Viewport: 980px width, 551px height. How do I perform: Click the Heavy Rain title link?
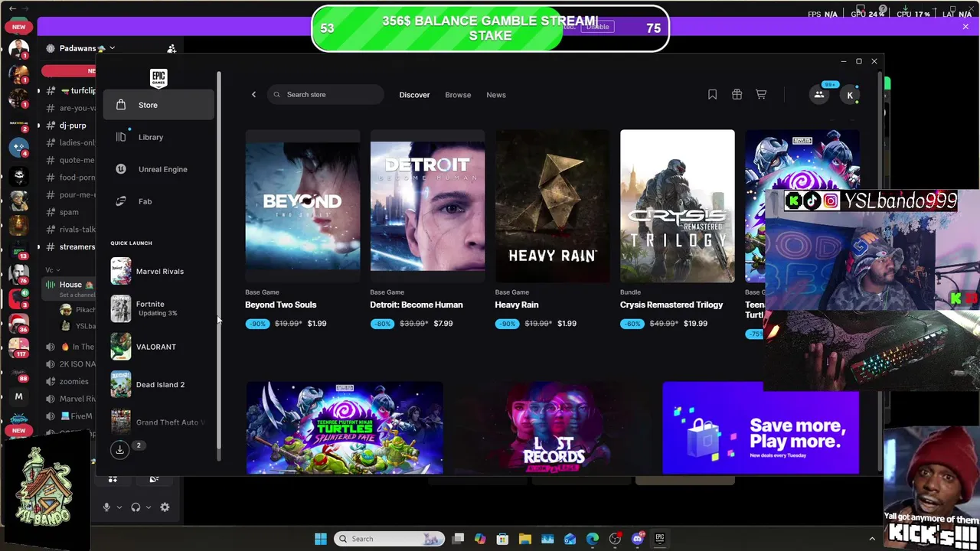point(517,305)
